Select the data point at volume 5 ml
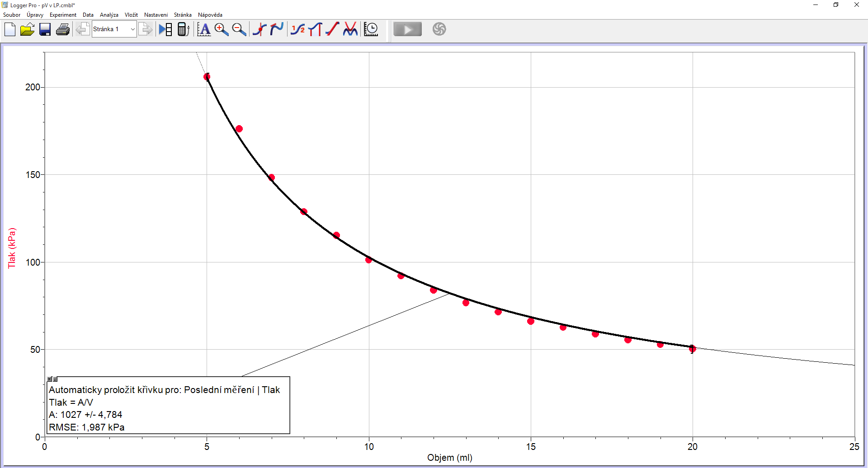The width and height of the screenshot is (868, 468). (207, 77)
